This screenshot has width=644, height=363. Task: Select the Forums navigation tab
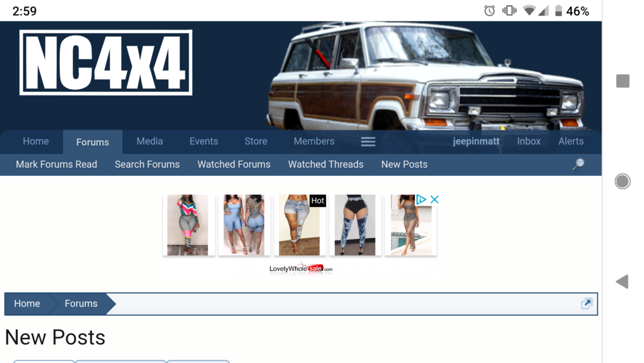[x=92, y=142]
